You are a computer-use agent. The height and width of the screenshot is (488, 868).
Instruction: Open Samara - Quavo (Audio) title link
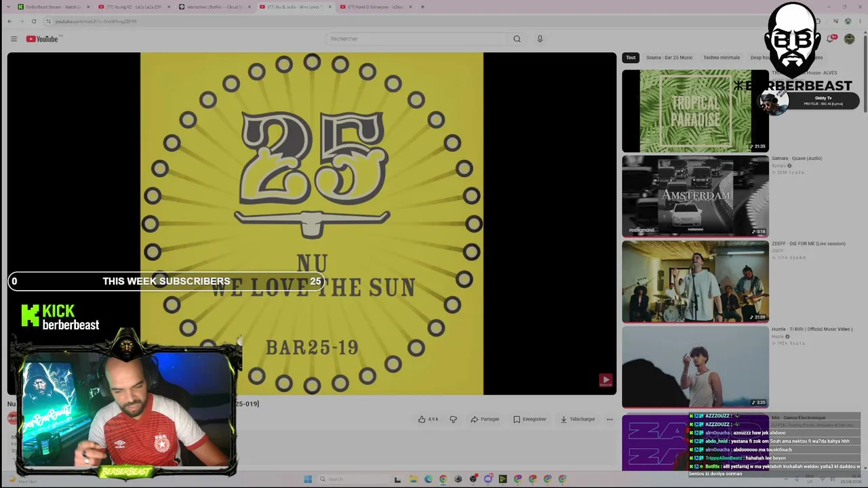(x=797, y=159)
